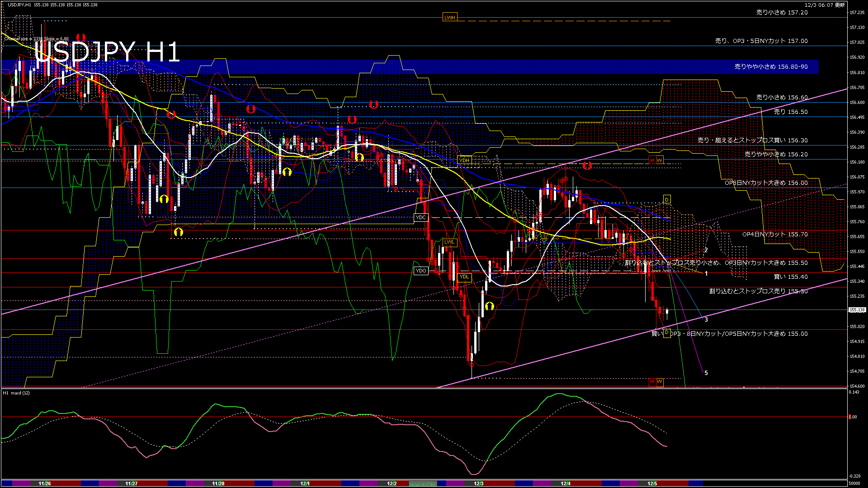Click the red omega marker above the 12/4 candles
The image size is (868, 488).
click(x=588, y=166)
